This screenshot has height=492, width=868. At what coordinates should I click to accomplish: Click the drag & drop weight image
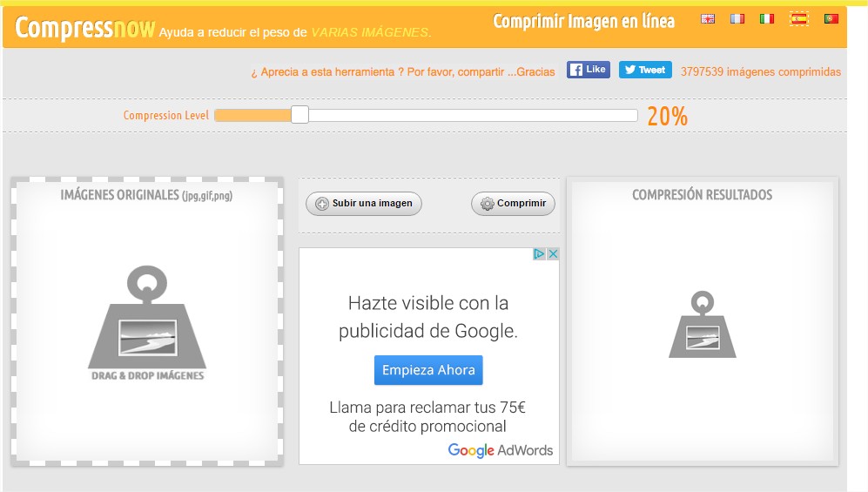pos(147,322)
